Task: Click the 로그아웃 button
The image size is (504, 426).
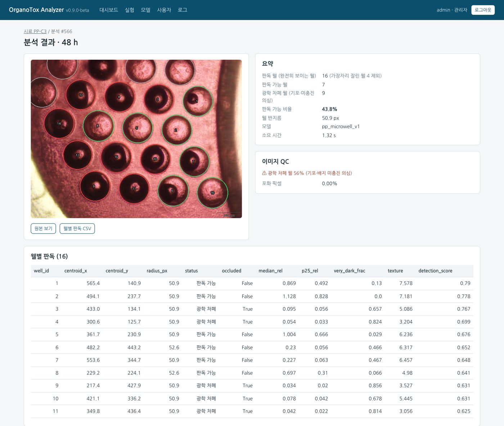Action: [x=483, y=10]
